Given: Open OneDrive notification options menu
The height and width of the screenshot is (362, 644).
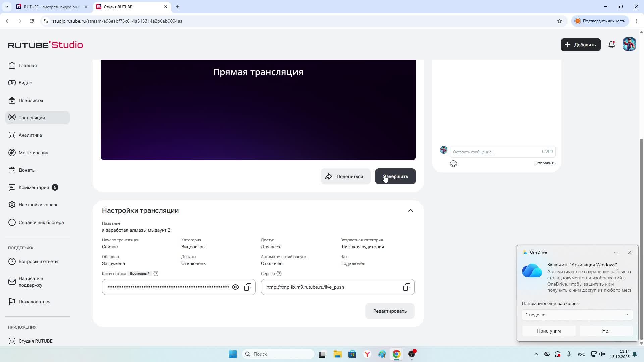Looking at the screenshot, I should 616,252.
